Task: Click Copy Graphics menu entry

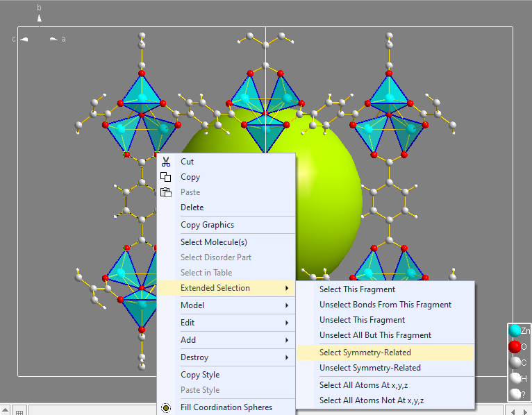Action: click(x=207, y=225)
